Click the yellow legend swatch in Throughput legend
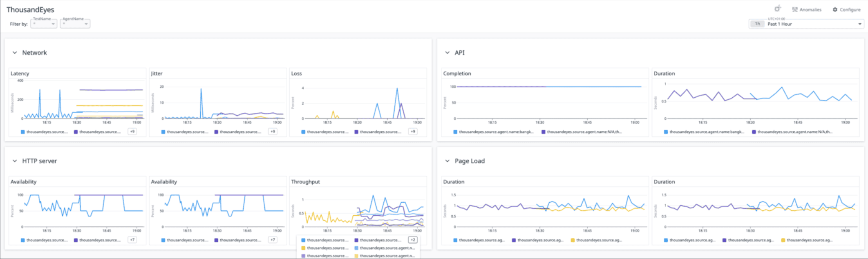This screenshot has width=868, height=259. [303, 248]
